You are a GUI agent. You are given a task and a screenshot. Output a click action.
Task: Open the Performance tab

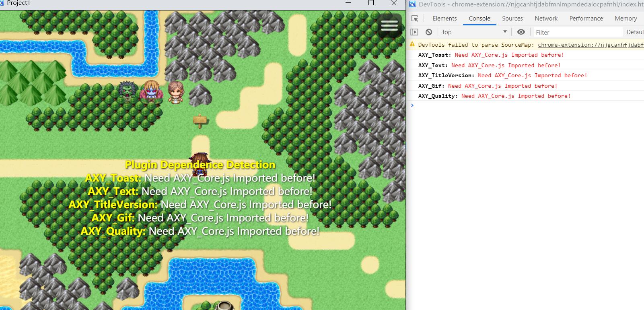[x=586, y=19]
